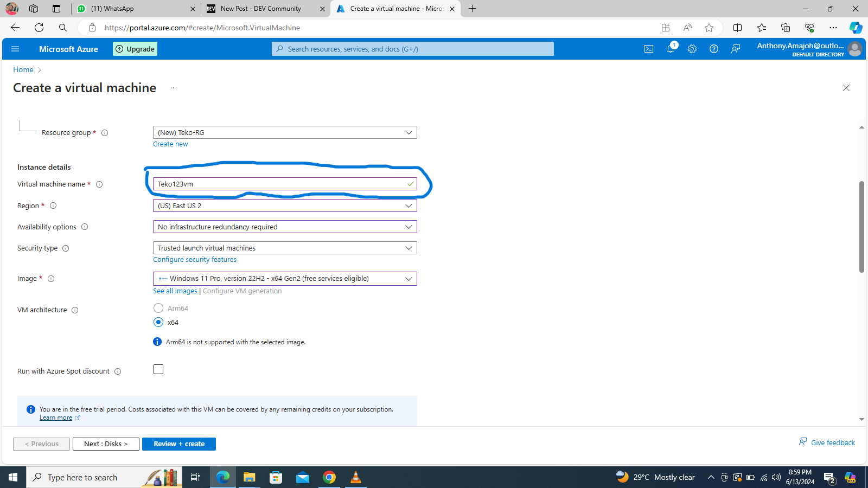Open Read aloud in address bar

687,28
